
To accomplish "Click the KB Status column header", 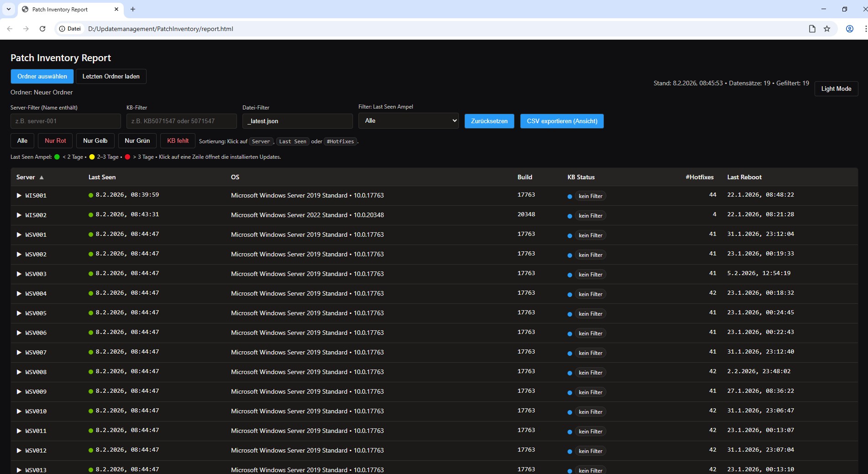I will pyautogui.click(x=581, y=177).
